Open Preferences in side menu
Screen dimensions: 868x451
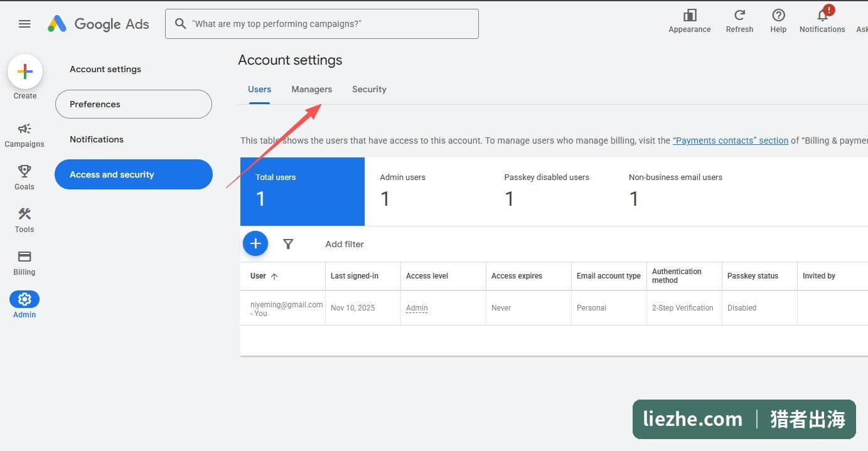(134, 104)
